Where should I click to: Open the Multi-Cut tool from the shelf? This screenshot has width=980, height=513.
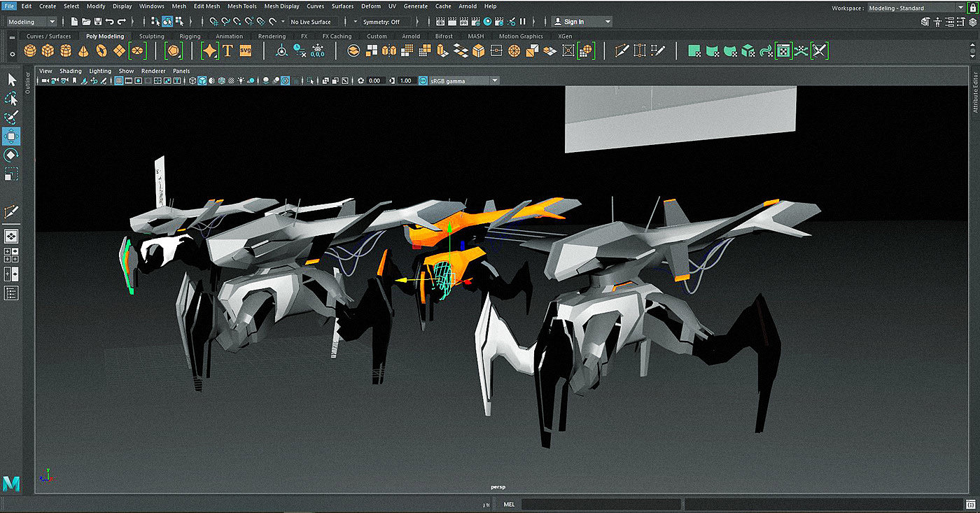pos(622,51)
